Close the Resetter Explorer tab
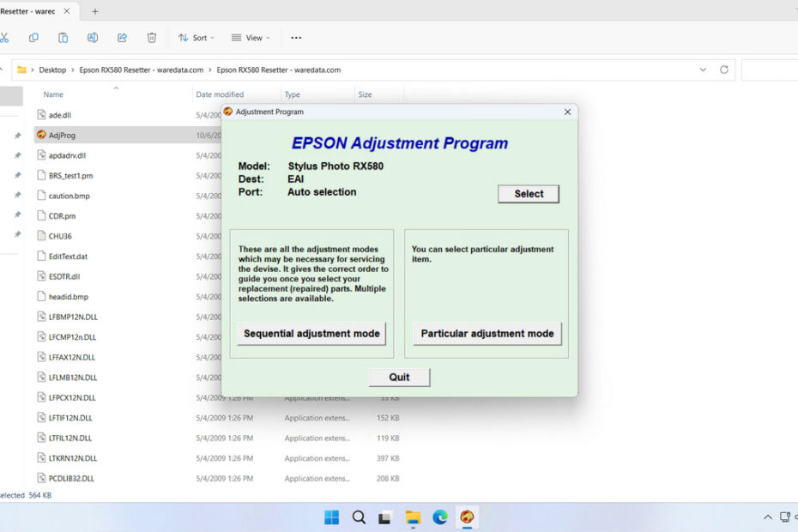Screen dimensions: 798x532 pyautogui.click(x=67, y=11)
